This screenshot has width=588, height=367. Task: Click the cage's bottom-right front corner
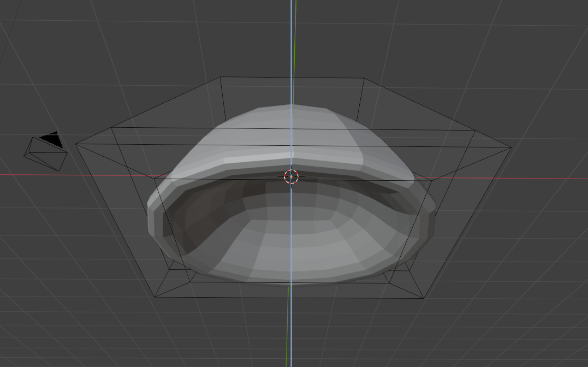click(x=424, y=298)
